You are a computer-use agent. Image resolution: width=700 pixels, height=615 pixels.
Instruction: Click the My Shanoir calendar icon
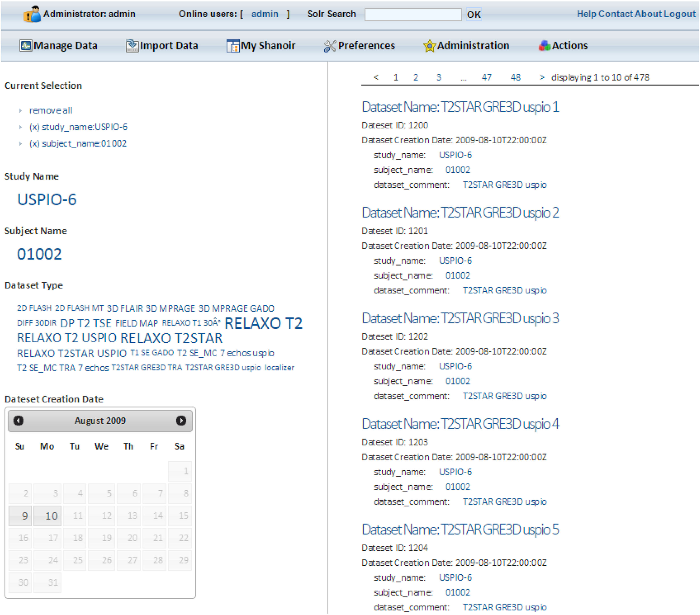233,46
